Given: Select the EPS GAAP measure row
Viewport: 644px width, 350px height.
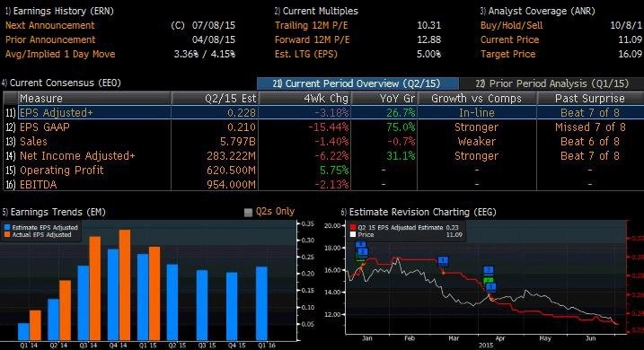Looking at the screenshot, I should [324, 127].
